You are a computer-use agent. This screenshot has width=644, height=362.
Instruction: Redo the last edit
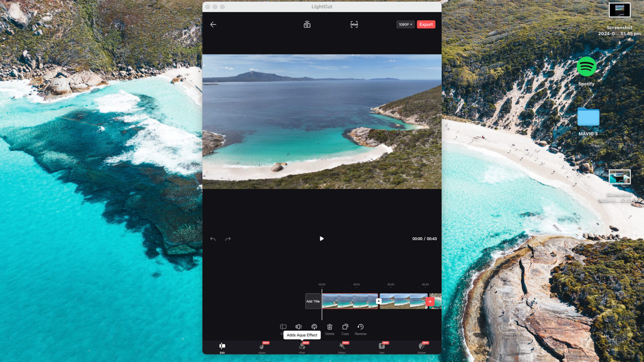click(228, 238)
